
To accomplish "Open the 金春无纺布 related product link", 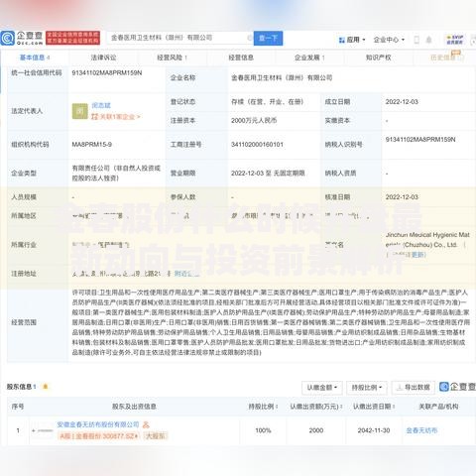I will pyautogui.click(x=421, y=430).
